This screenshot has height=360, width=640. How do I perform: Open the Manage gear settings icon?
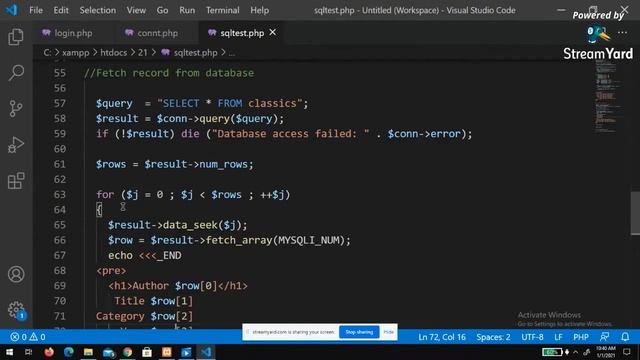[16, 310]
